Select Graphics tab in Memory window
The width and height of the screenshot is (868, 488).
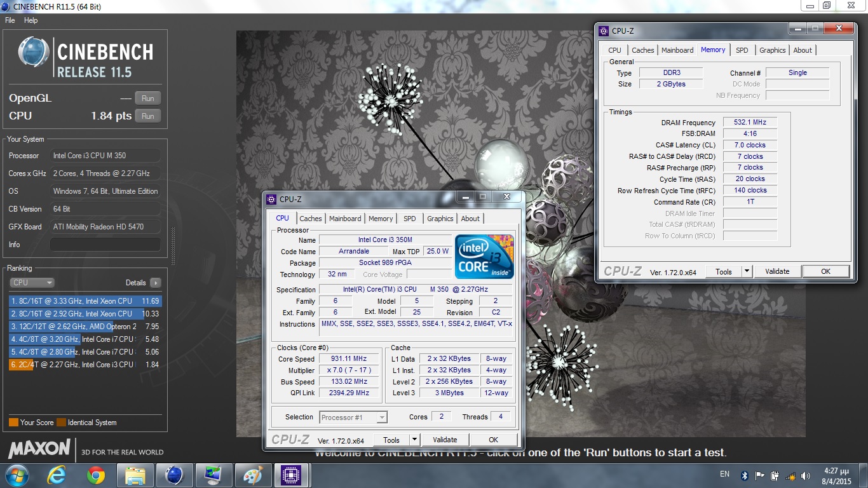[x=773, y=50]
